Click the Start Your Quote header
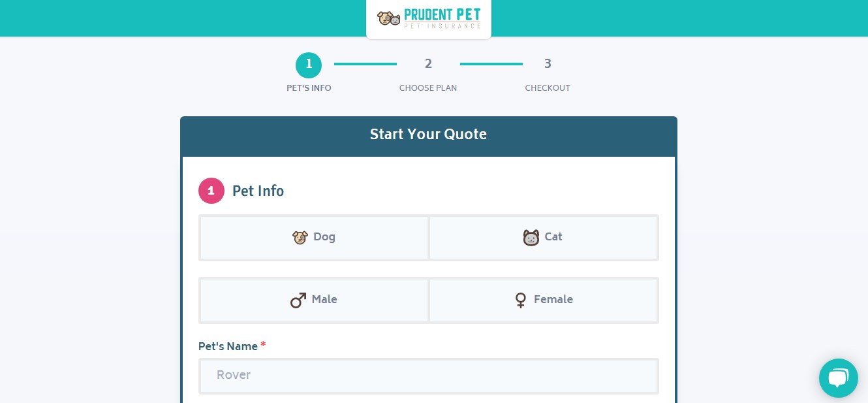 [x=429, y=135]
